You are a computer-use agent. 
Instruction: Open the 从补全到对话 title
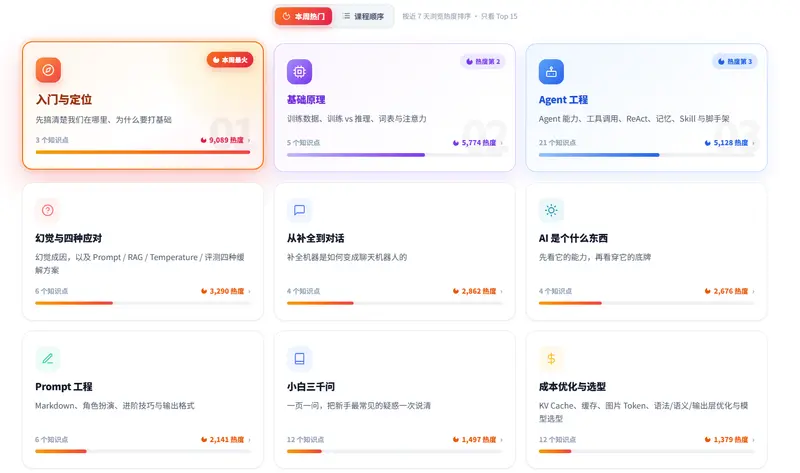tap(315, 238)
